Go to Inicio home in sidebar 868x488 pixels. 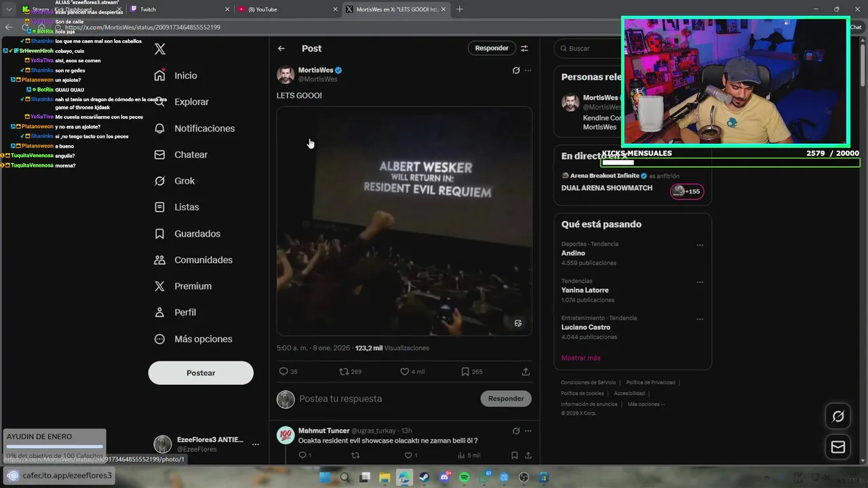176,76
